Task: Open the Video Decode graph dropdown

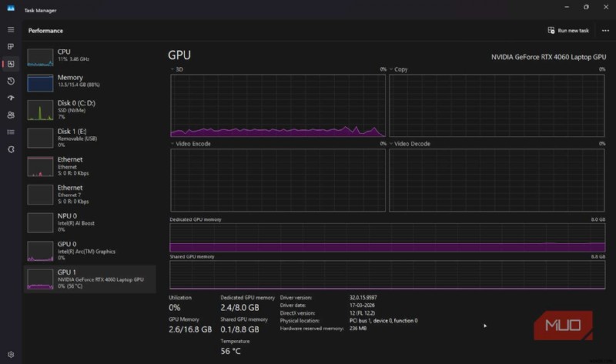Action: (x=410, y=144)
